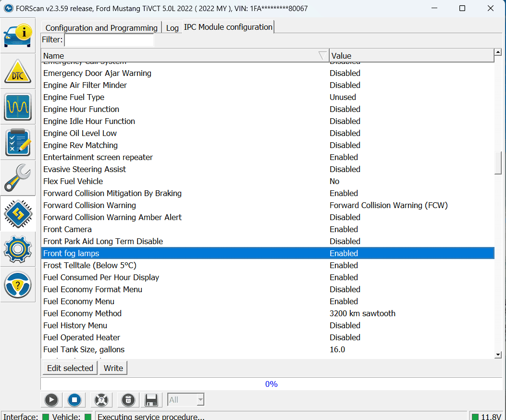The height and width of the screenshot is (420, 506).
Task: Click the Vehicle green status indicator
Action: [88, 417]
